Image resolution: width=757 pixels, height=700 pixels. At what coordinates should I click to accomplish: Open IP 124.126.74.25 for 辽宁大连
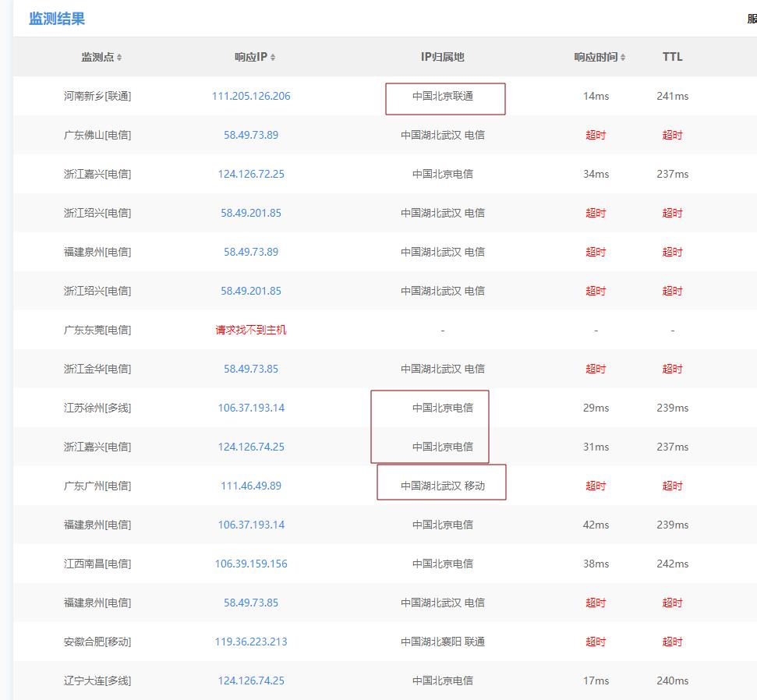(252, 680)
